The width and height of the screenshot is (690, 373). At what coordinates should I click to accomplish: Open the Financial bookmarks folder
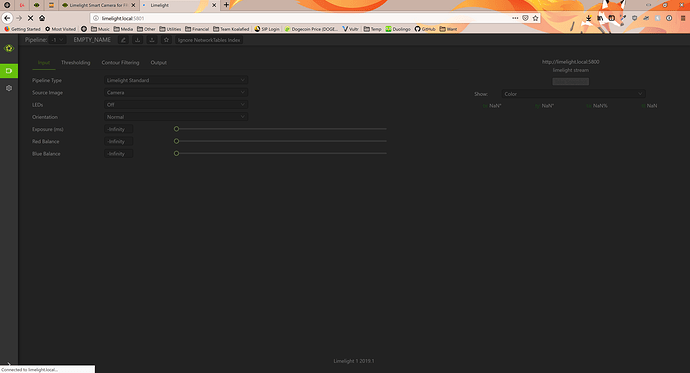(x=197, y=29)
